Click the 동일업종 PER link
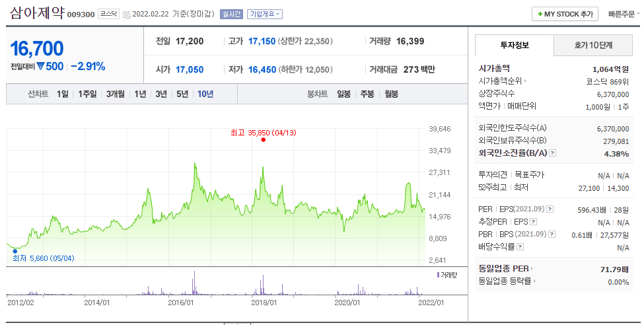The width and height of the screenshot is (644, 325). [x=503, y=269]
